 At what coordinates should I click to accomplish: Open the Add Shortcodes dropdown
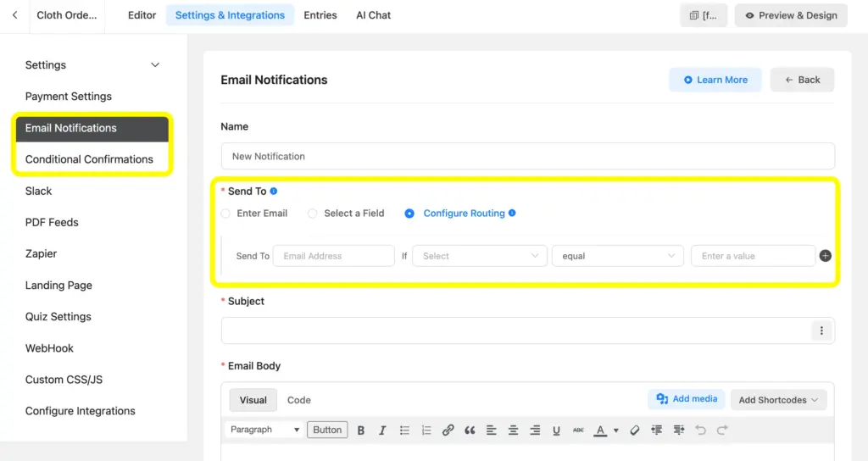(x=778, y=400)
